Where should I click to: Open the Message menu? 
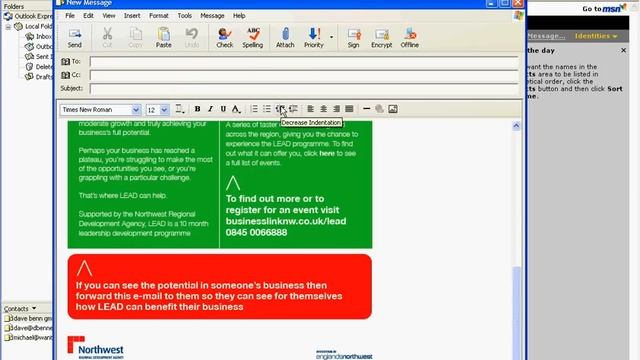click(212, 16)
